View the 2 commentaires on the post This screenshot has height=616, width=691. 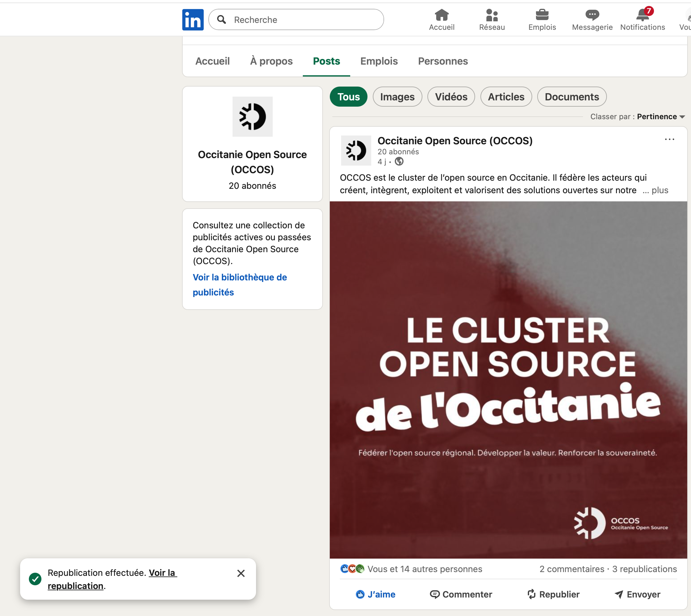pyautogui.click(x=572, y=569)
